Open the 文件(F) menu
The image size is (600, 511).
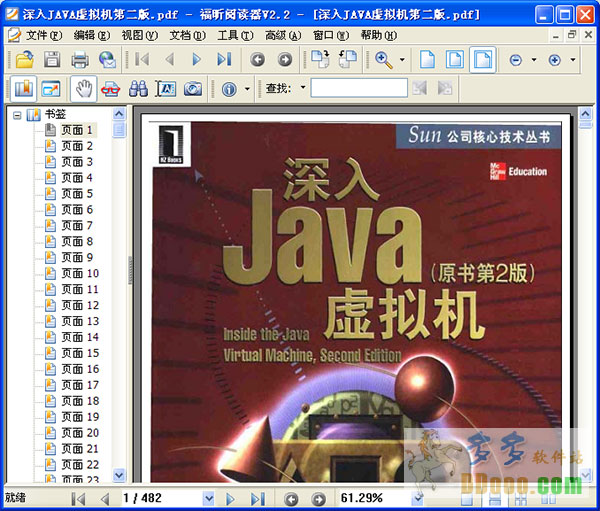coord(44,36)
